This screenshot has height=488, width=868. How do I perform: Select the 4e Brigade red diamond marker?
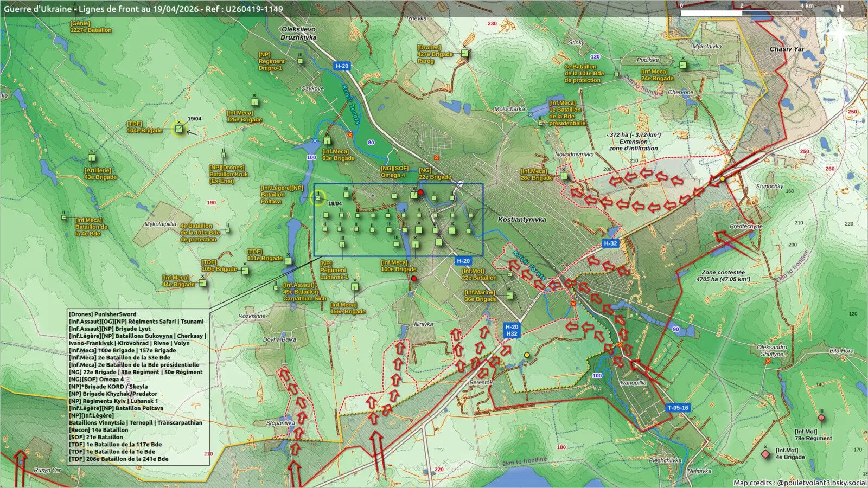pos(765,454)
